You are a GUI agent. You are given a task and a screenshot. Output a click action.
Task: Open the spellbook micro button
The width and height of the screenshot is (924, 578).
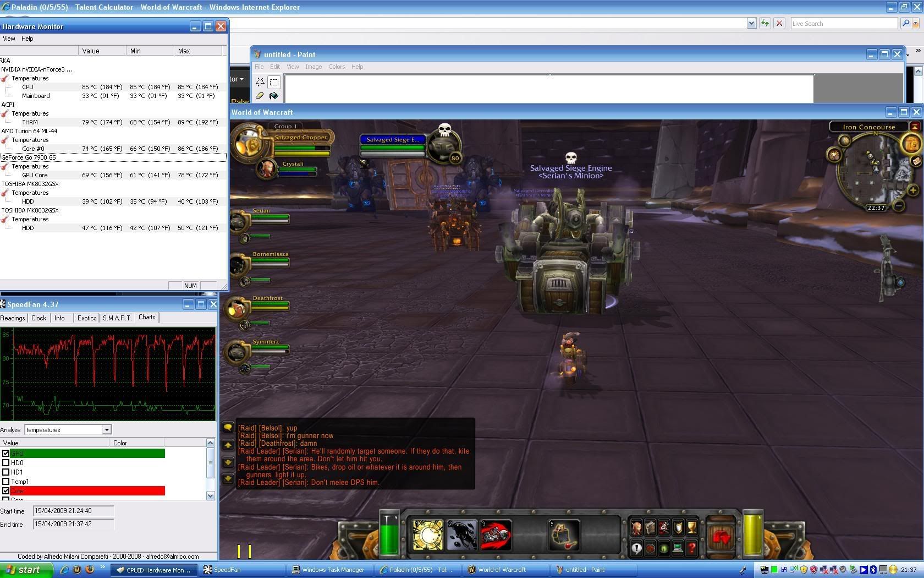point(650,527)
